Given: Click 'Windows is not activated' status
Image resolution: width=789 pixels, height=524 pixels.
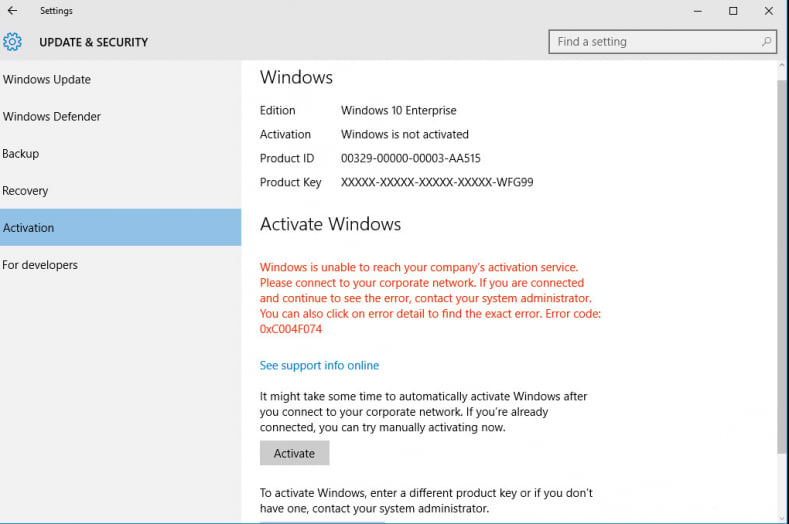Looking at the screenshot, I should (x=405, y=134).
